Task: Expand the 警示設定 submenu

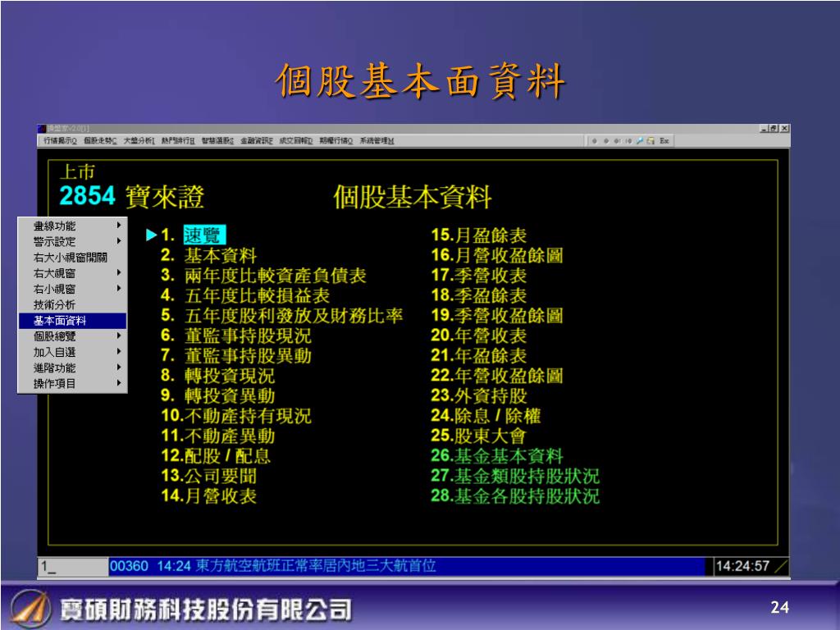Action: pyautogui.click(x=72, y=242)
